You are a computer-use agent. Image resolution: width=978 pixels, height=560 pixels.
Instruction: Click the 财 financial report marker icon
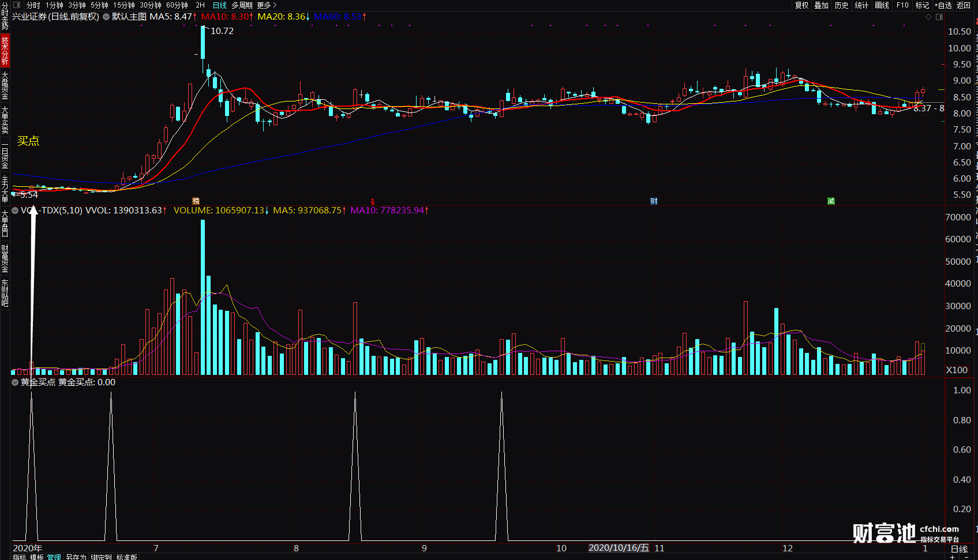pos(654,201)
